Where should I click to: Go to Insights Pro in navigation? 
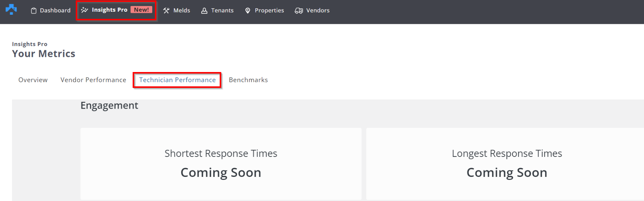[x=109, y=10]
